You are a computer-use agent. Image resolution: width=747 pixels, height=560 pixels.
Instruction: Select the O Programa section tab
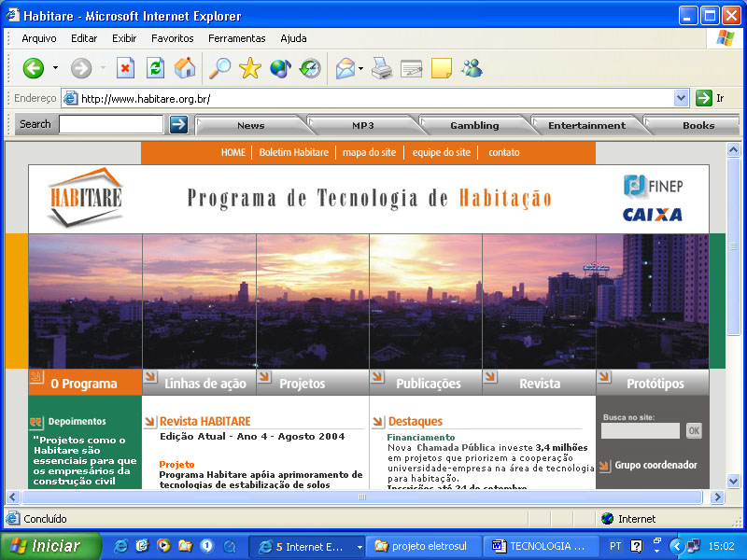85,383
